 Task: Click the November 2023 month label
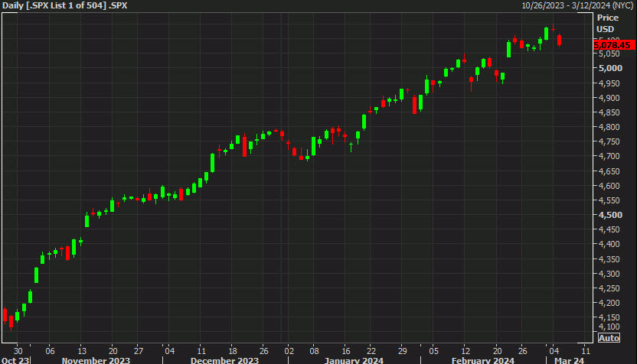click(96, 360)
